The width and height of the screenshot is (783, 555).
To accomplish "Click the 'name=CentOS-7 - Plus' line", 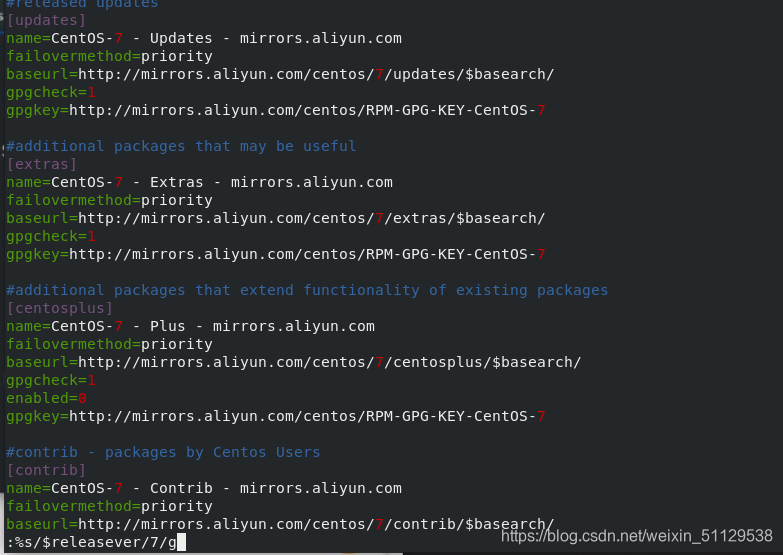I will tap(190, 326).
